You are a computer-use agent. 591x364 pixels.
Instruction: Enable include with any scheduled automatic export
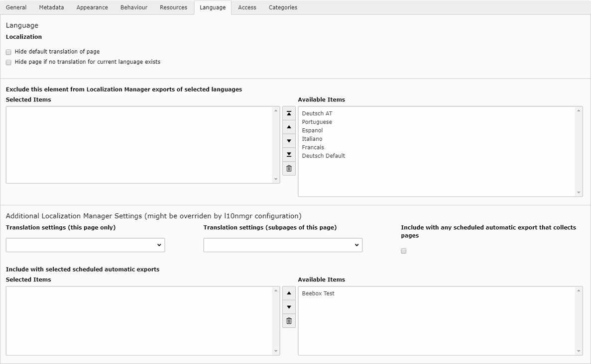tap(403, 251)
